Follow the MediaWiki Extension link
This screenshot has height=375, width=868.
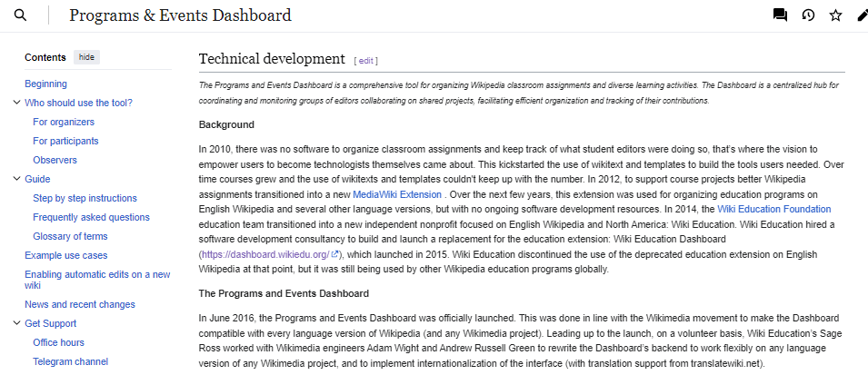[x=397, y=194]
